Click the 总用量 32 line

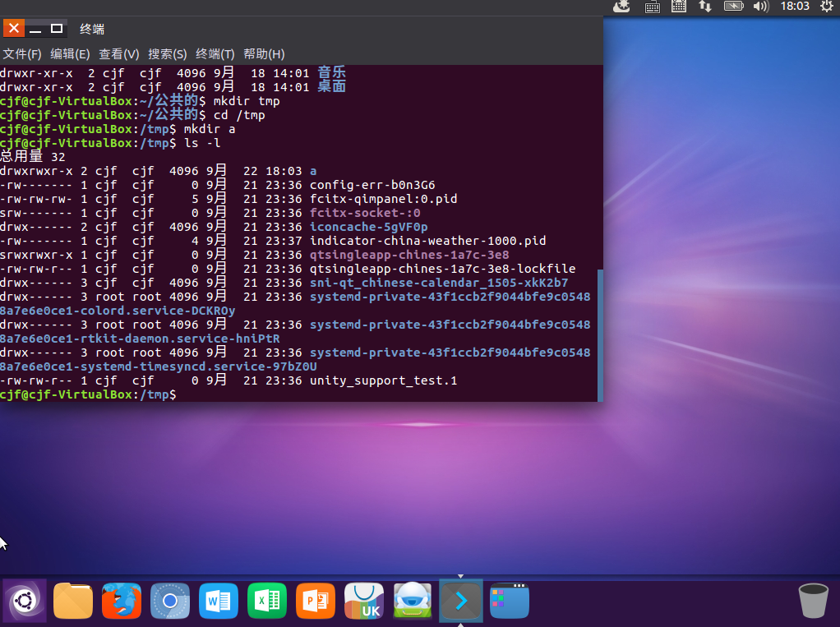click(x=33, y=157)
